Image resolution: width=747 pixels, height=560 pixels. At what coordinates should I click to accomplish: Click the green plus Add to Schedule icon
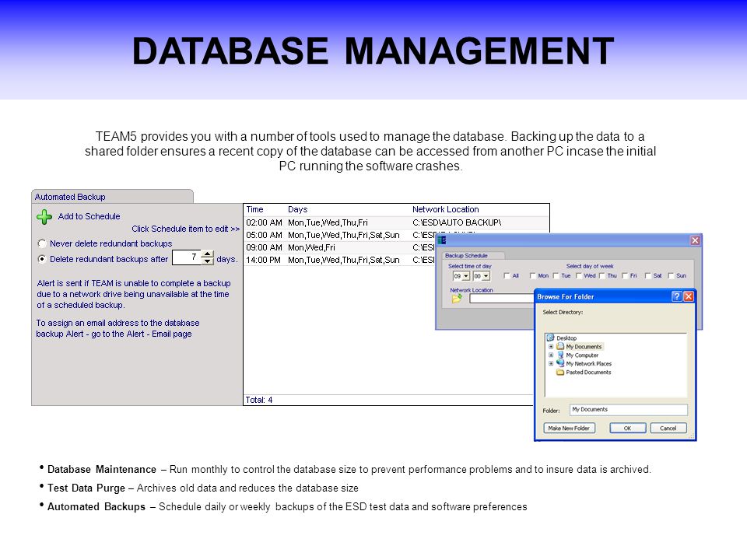pos(44,217)
